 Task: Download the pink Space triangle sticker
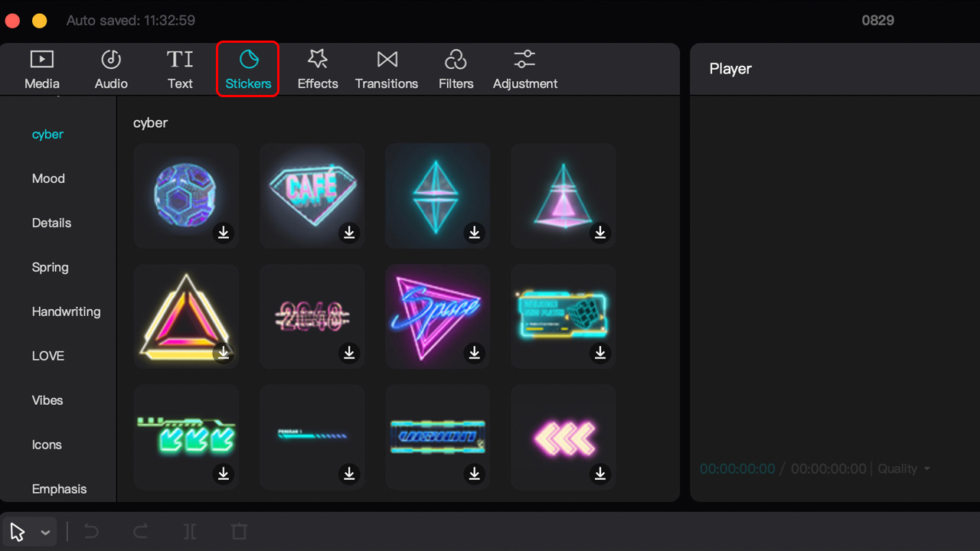point(475,352)
